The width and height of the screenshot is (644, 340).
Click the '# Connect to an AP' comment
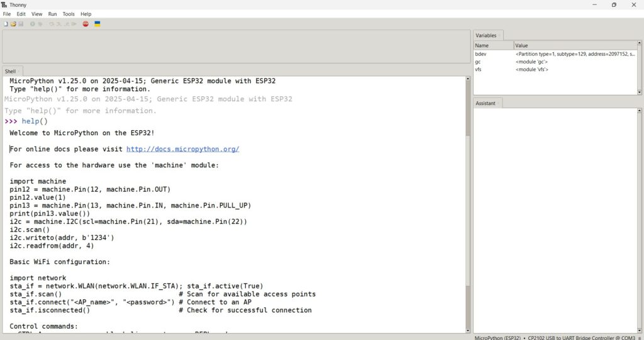coord(215,302)
